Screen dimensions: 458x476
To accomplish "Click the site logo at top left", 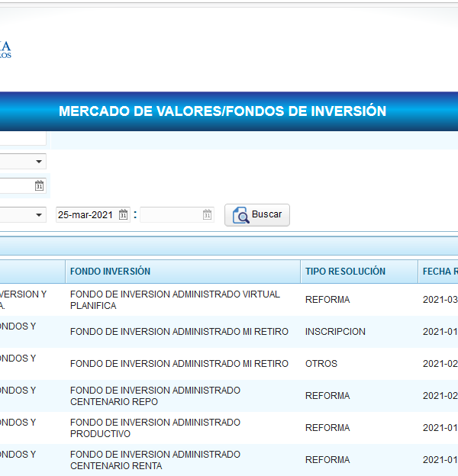I will [6, 50].
